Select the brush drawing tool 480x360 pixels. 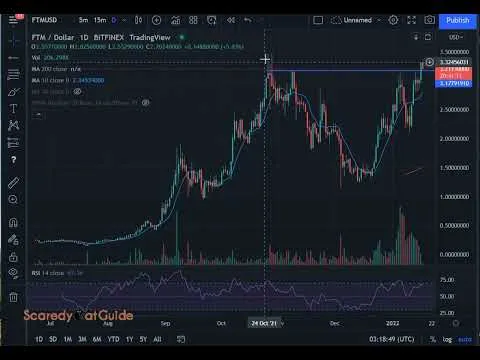coord(13,92)
